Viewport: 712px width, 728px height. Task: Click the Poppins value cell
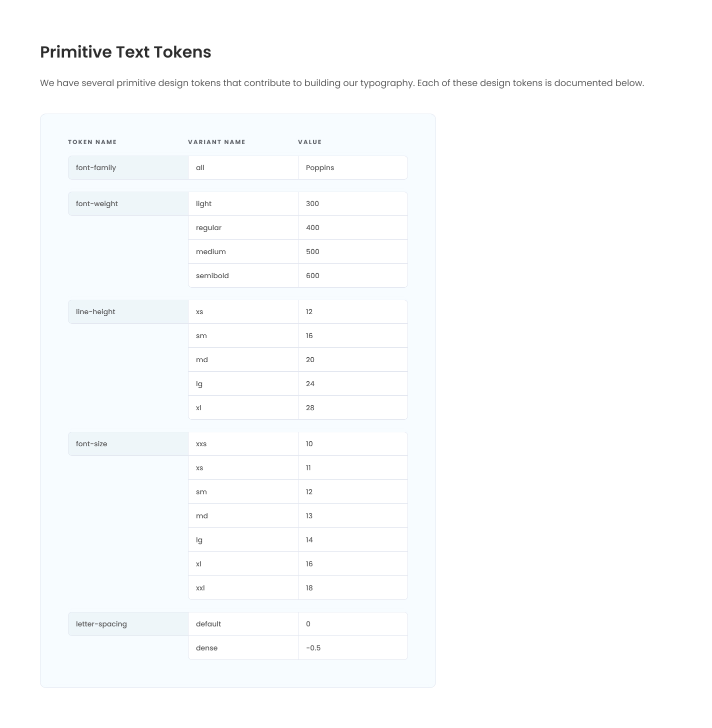[x=352, y=168]
